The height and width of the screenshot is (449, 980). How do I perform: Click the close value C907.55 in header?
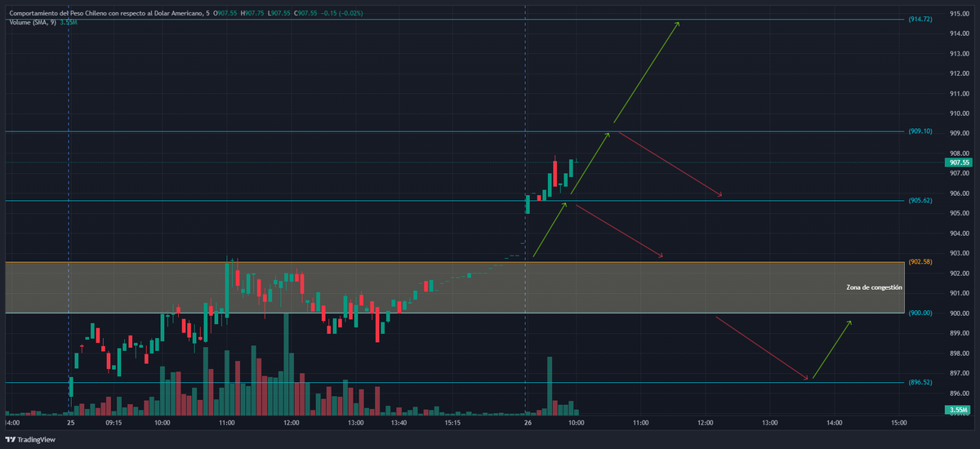coord(305,14)
